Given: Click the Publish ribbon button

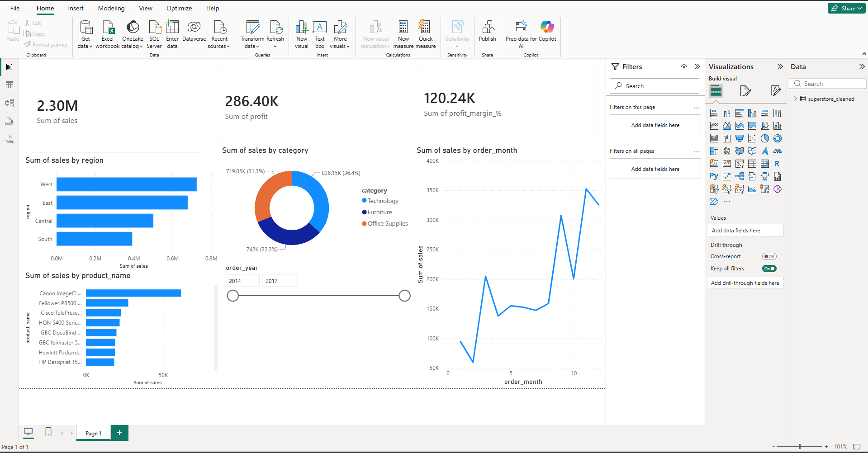Looking at the screenshot, I should 488,32.
